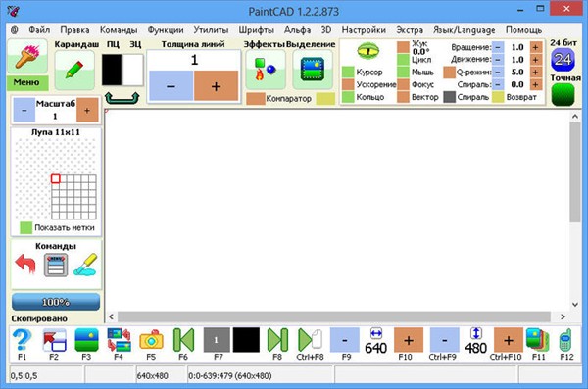
Task: Swap colors with the teal arrow icon
Action: click(x=122, y=98)
